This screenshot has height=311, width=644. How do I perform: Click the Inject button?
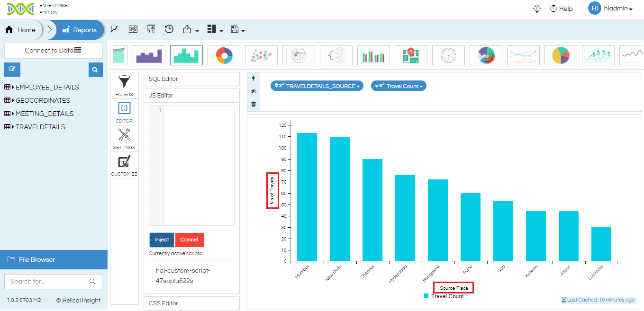click(x=162, y=240)
